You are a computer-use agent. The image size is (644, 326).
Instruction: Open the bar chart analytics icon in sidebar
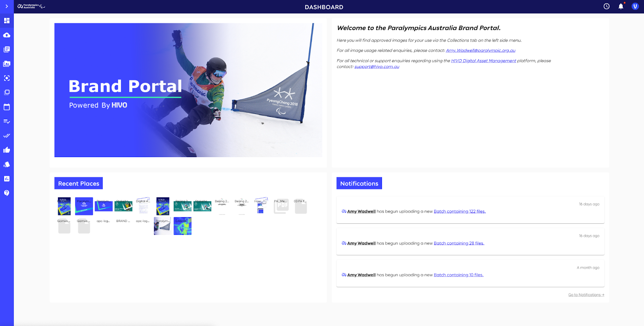coord(7,179)
